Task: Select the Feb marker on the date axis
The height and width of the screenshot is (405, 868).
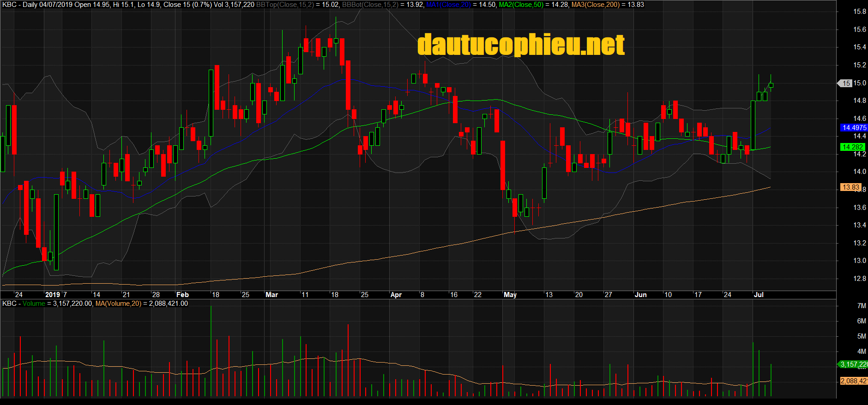Action: point(182,295)
